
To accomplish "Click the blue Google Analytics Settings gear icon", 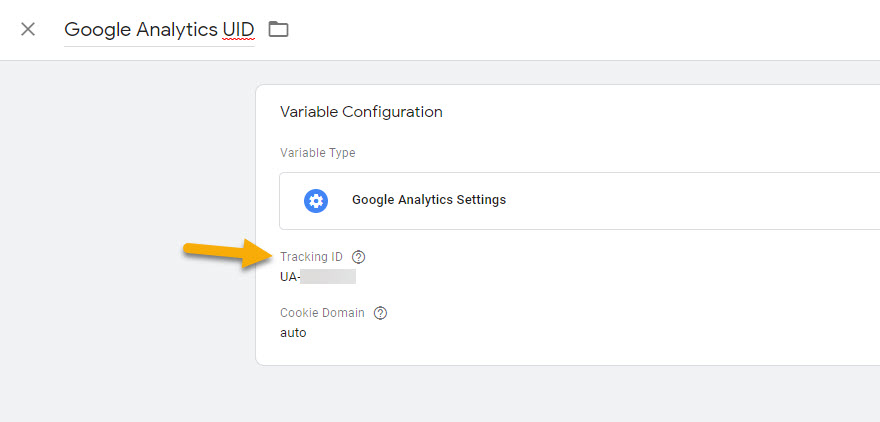I will (x=316, y=200).
